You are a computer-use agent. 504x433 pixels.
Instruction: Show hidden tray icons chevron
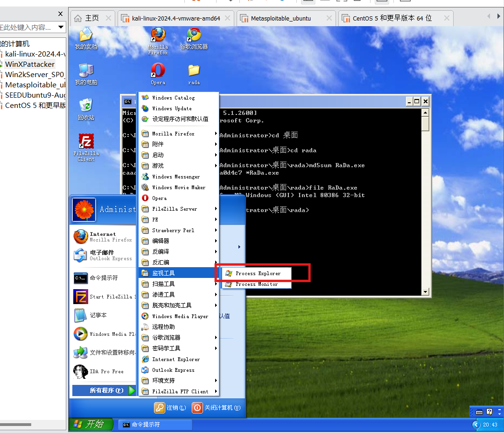tap(476, 425)
